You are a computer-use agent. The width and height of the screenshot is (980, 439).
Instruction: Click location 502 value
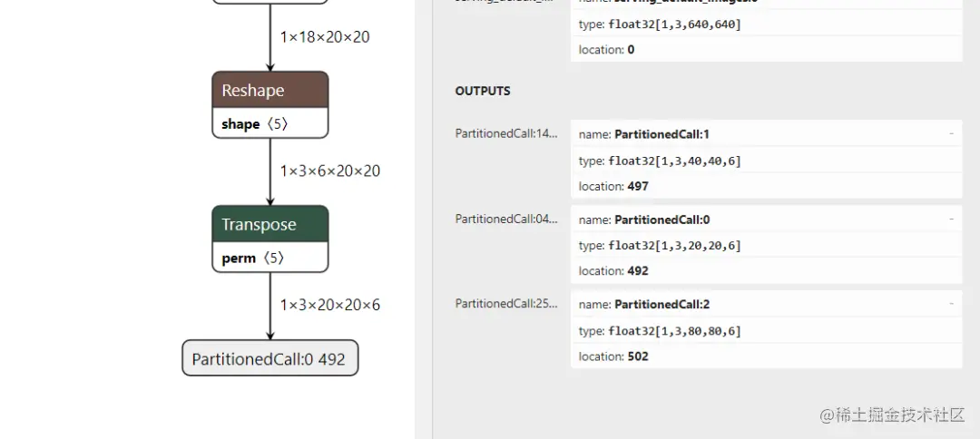[x=766, y=356]
